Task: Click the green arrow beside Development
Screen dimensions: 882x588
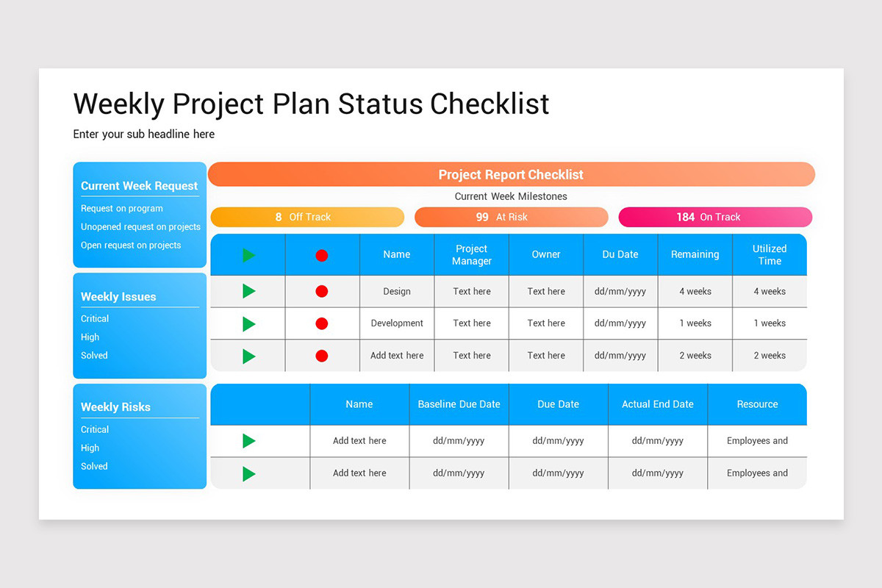Action: click(x=248, y=323)
